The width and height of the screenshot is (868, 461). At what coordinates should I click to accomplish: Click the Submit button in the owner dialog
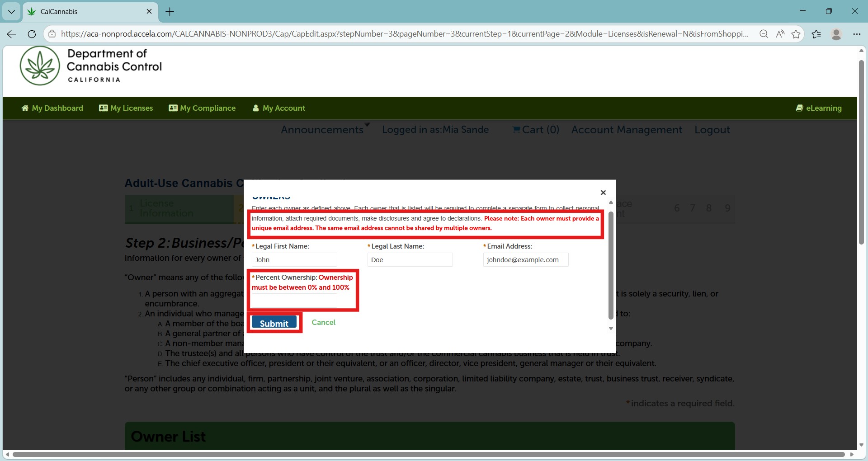[274, 323]
